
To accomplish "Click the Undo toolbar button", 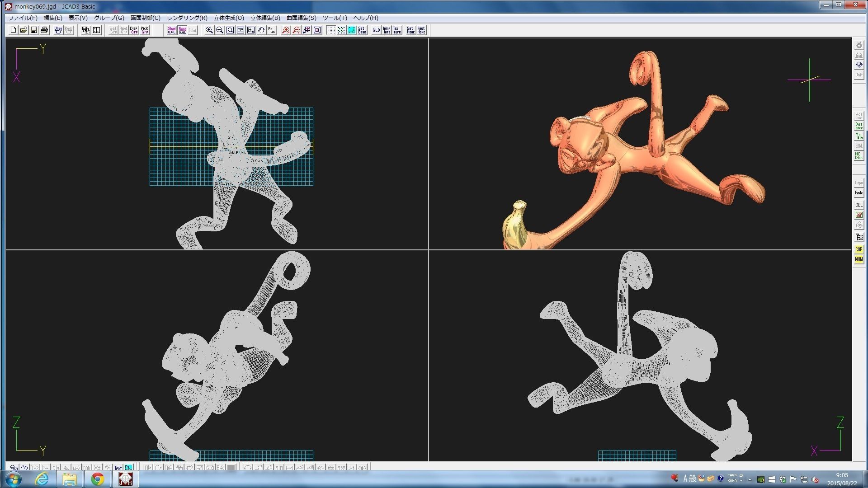I will tap(58, 30).
